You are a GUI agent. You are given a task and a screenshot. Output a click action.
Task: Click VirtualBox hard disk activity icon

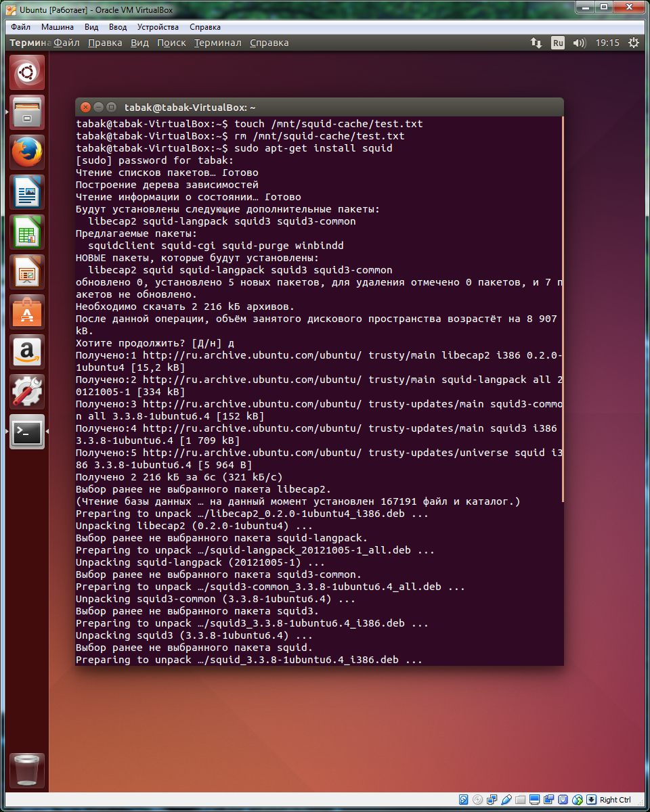[x=463, y=800]
